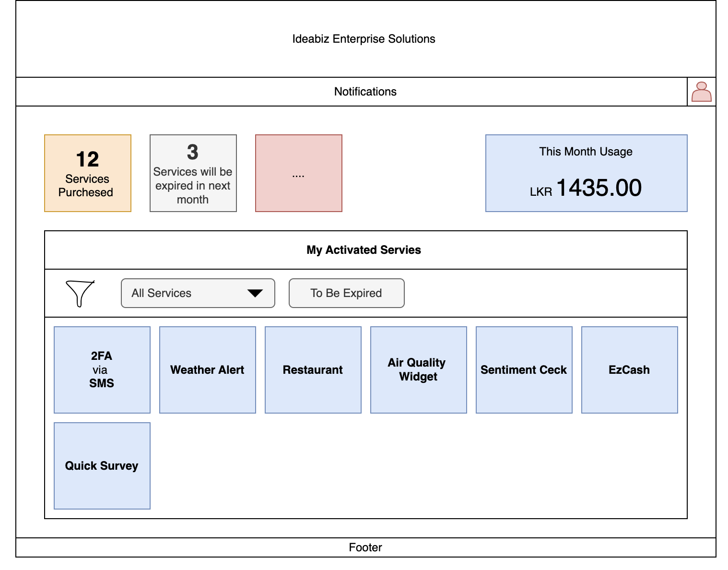728x570 pixels.
Task: Open the Quick Survey service tile
Action: 102,466
